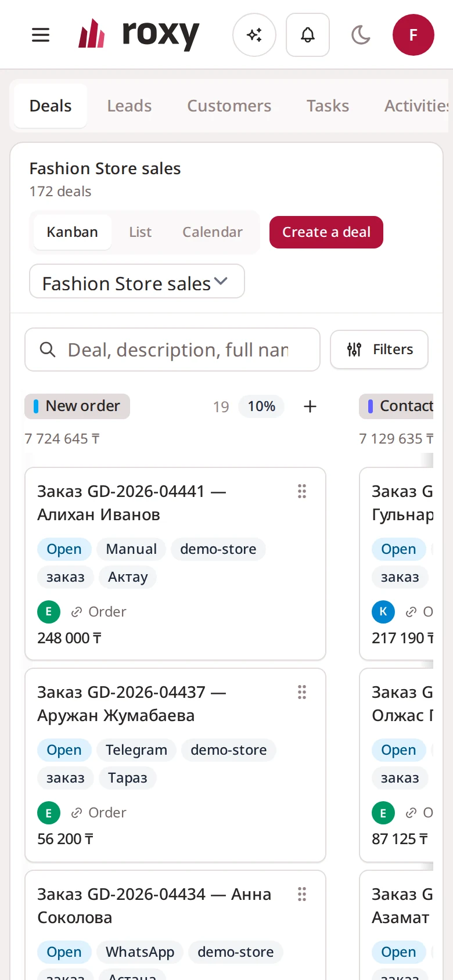Grab drag handle on GD-2026-04437 card
Viewport: 453px width, 980px height.
click(302, 692)
